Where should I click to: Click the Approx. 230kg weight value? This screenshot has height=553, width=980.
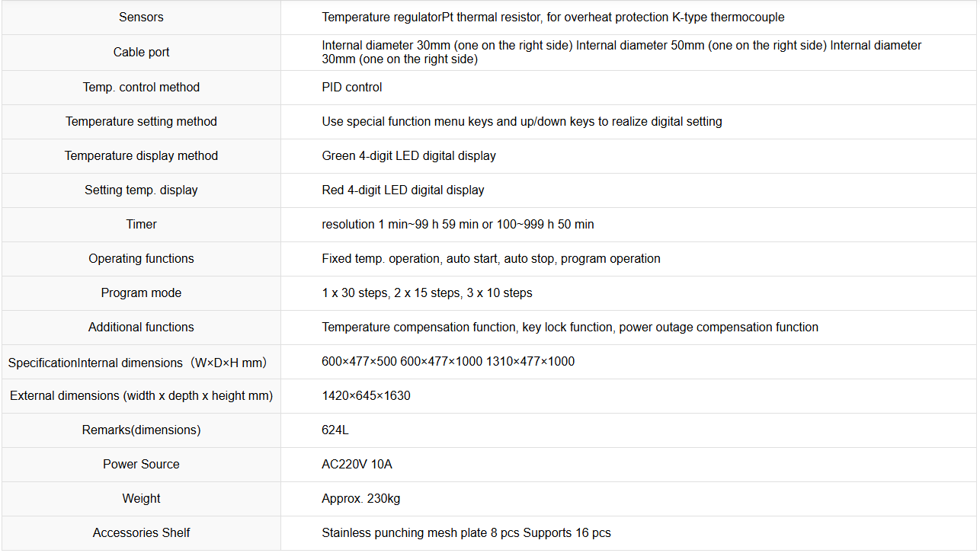click(x=360, y=498)
